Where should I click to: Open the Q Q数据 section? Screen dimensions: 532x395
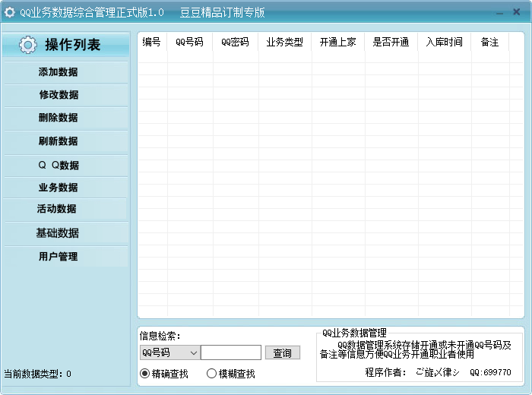tap(66, 166)
